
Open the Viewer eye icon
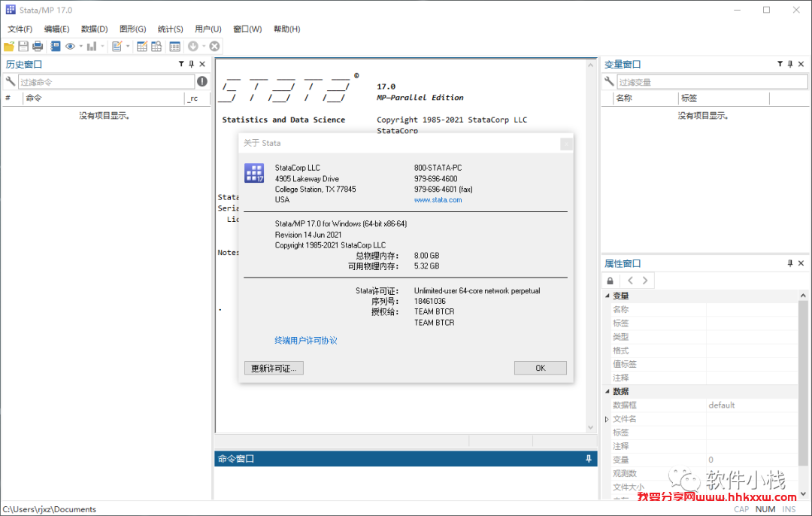point(71,46)
